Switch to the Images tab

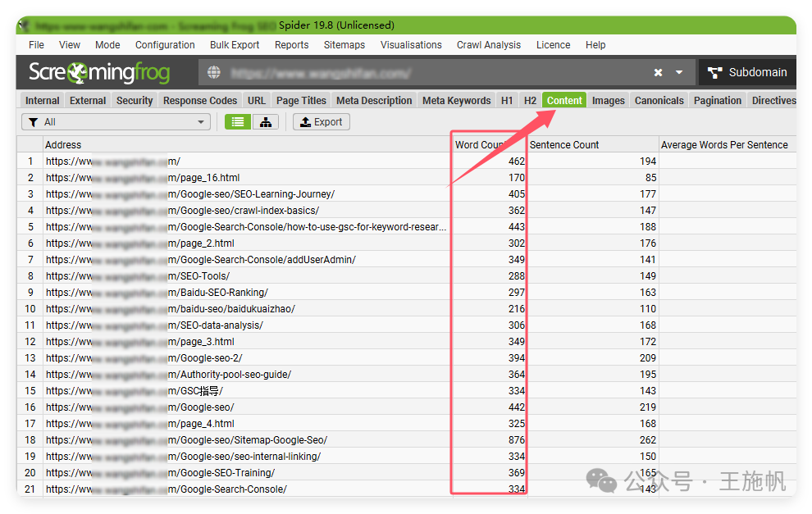tap(608, 100)
